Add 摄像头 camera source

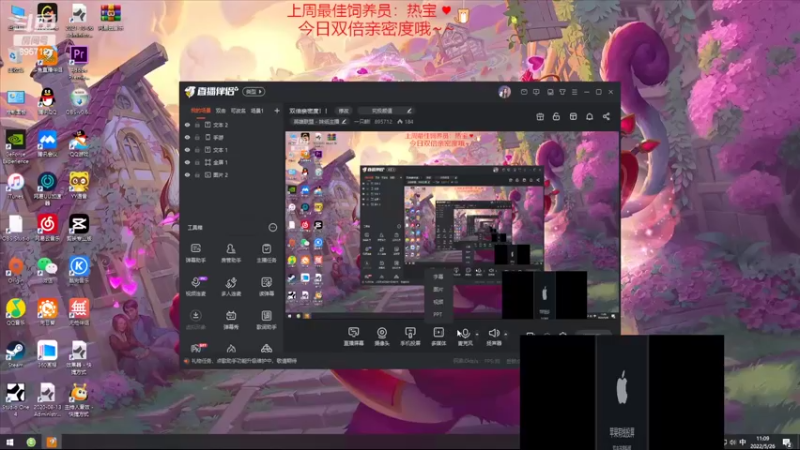(382, 337)
